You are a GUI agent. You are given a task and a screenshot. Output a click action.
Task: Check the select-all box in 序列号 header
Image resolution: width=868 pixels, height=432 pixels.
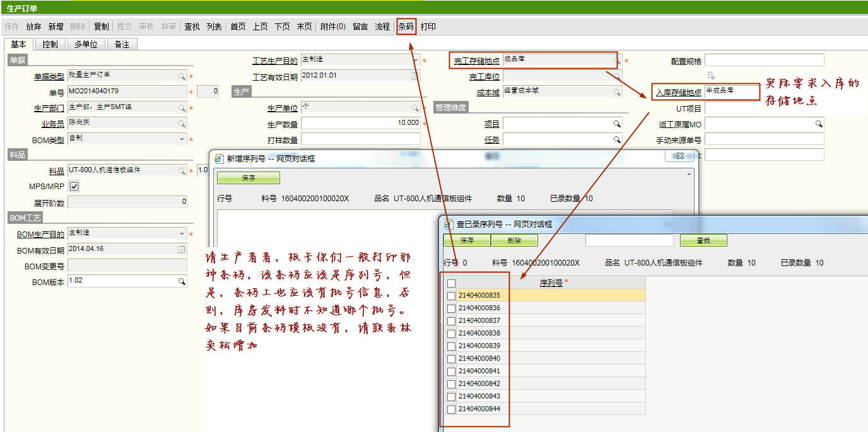point(450,283)
